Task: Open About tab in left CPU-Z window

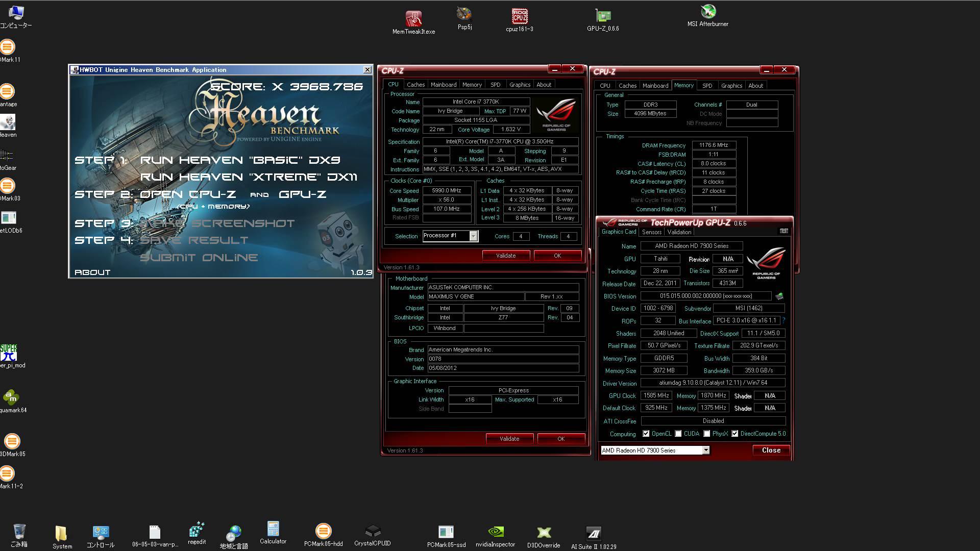Action: click(x=544, y=85)
